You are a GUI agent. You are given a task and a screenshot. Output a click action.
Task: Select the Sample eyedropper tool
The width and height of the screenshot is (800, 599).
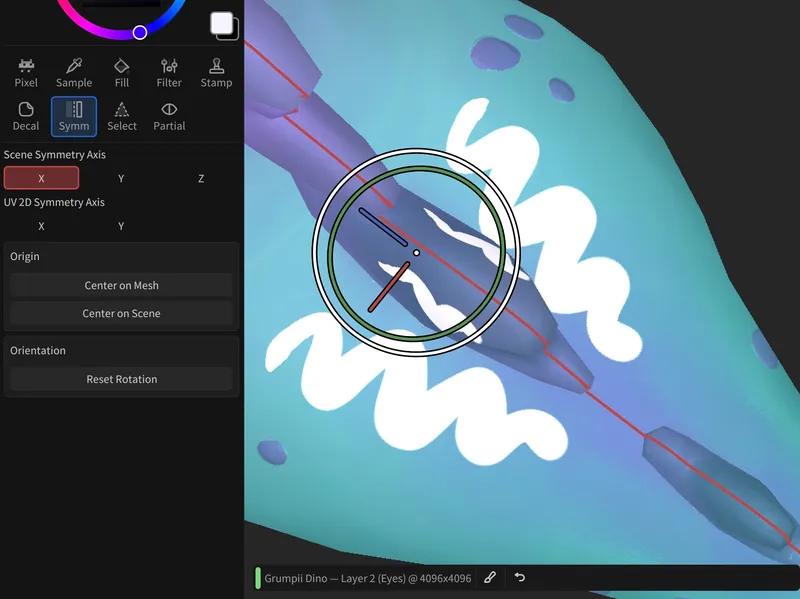pyautogui.click(x=73, y=72)
